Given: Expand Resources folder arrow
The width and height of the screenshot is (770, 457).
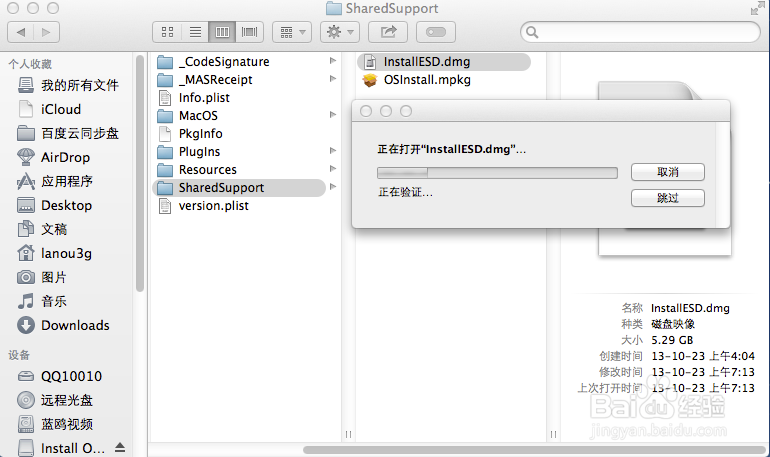Looking at the screenshot, I should coord(332,169).
